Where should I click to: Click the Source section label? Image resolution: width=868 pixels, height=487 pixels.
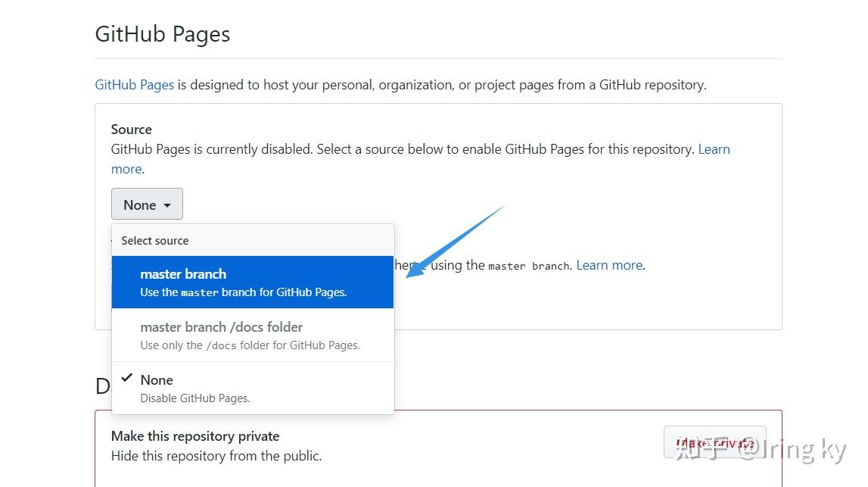pos(131,129)
